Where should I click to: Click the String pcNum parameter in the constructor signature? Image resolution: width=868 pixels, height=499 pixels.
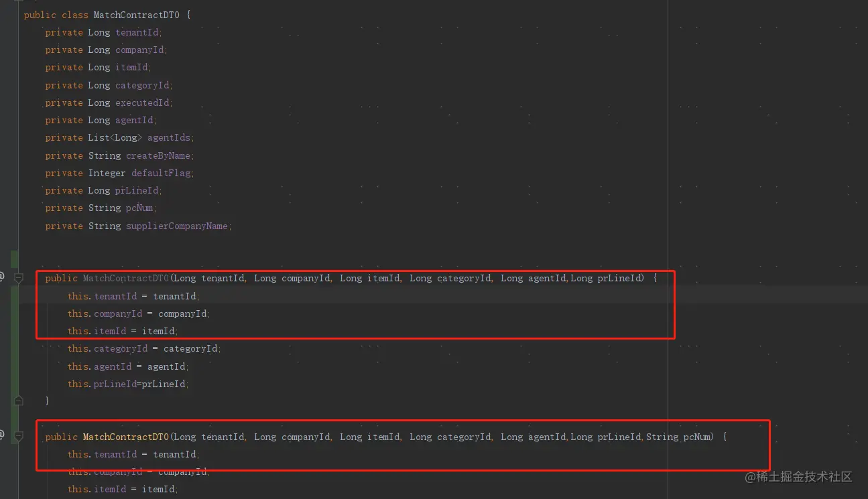(680, 437)
